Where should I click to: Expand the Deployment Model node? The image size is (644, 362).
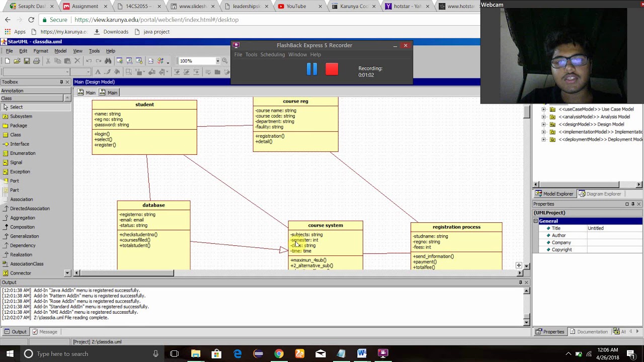[x=543, y=139]
